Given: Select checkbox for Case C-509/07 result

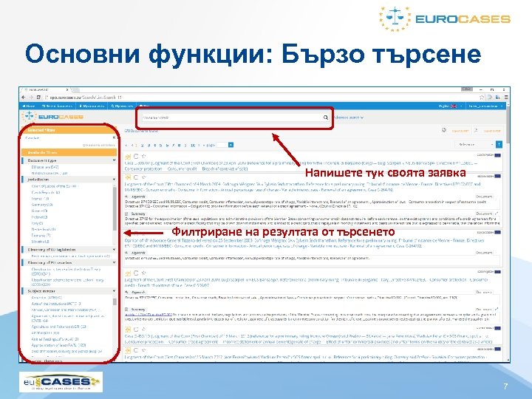Looking at the screenshot, I should click(136, 157).
